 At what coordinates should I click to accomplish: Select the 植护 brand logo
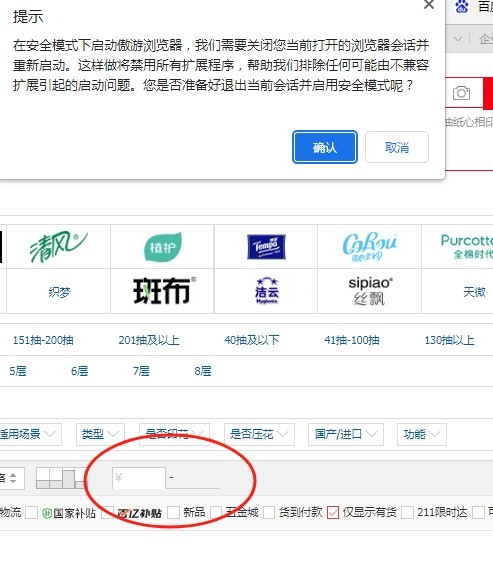162,247
